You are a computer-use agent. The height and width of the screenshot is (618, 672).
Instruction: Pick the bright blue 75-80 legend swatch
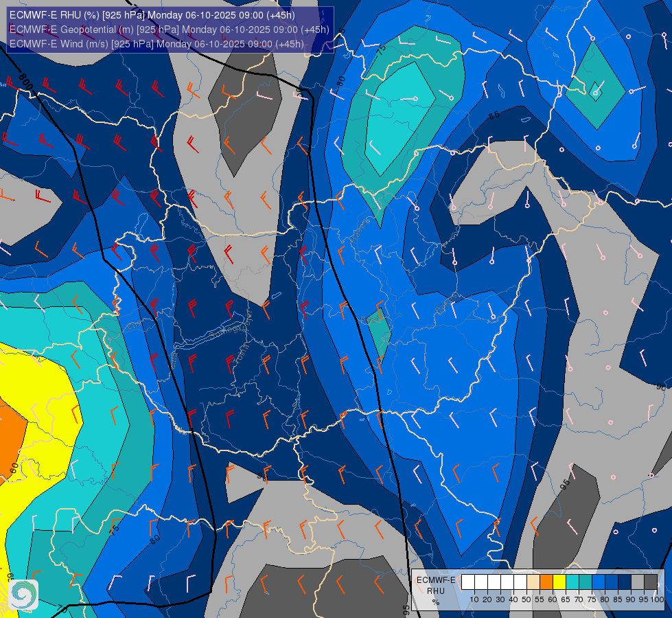(599, 582)
